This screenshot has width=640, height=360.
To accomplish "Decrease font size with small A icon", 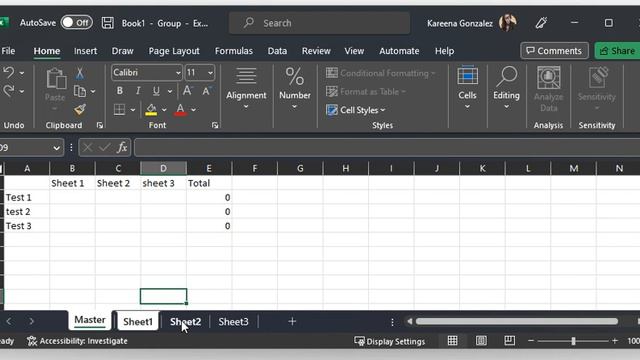I will click(x=206, y=91).
